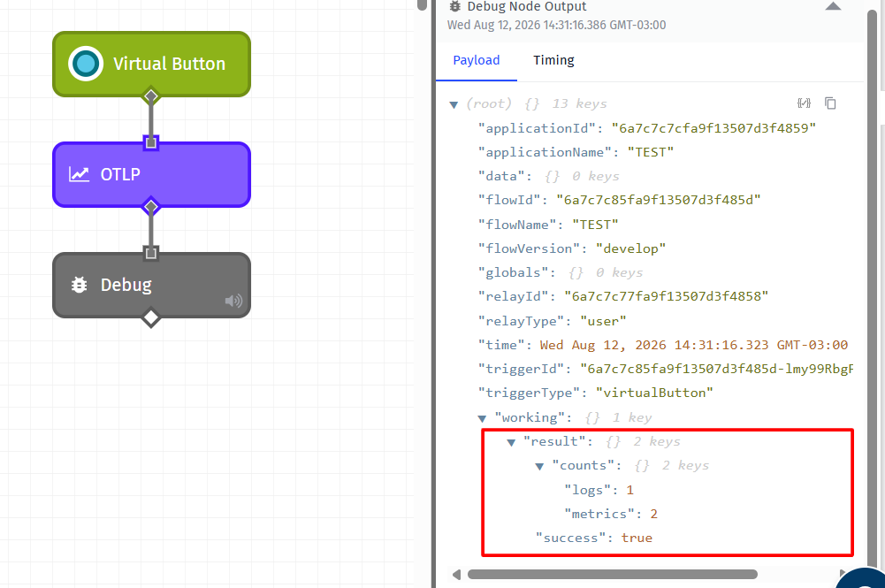Screen dimensions: 885x588
Task: Click the OTLP node chart icon
Action: (x=79, y=174)
